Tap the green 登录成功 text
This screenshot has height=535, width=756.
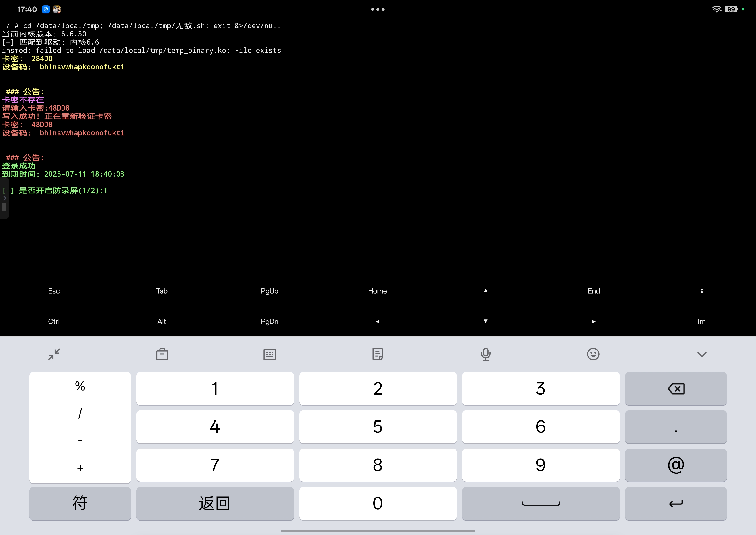coord(19,166)
